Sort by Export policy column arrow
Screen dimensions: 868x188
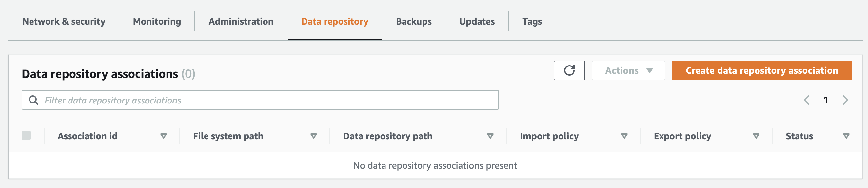[x=756, y=136]
